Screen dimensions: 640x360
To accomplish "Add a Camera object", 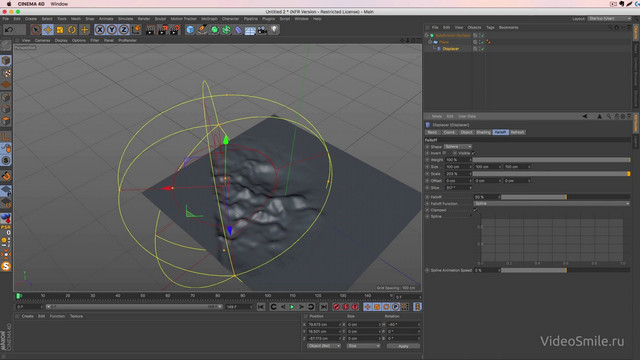I will tap(262, 30).
